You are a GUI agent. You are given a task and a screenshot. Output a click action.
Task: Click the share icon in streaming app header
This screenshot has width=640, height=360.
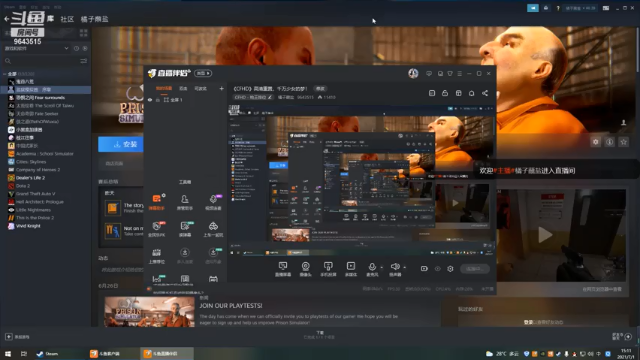(485, 93)
